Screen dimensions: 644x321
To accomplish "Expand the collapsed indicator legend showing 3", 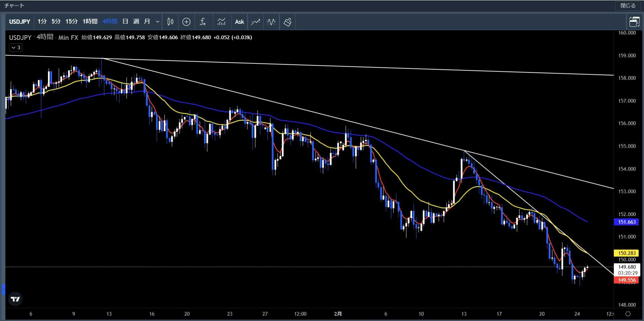I will point(16,48).
